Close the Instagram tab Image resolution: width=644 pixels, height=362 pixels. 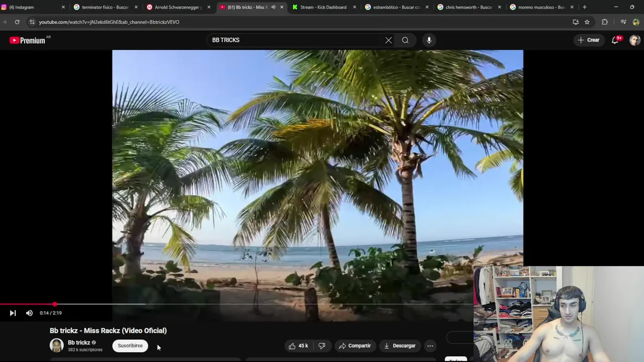pyautogui.click(x=63, y=7)
